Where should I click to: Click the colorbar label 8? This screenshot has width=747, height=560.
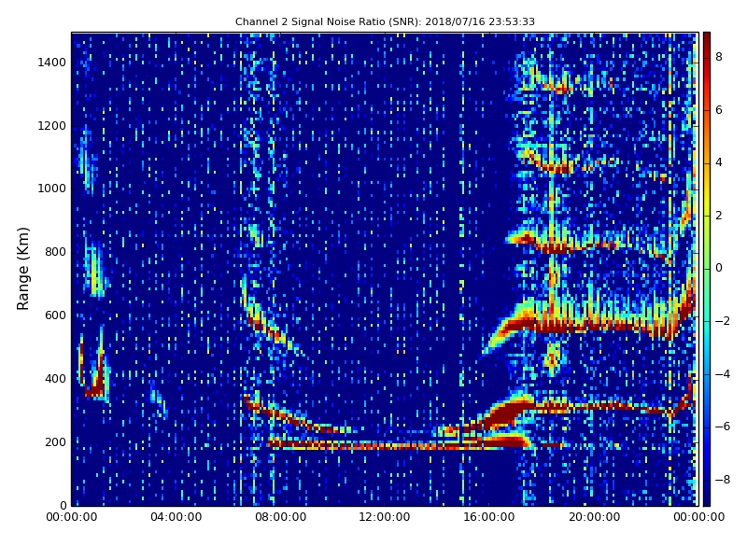coord(719,57)
